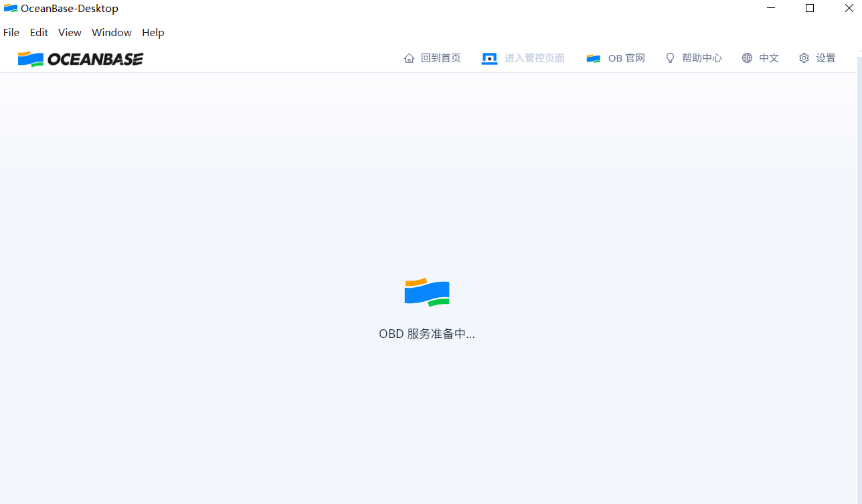This screenshot has height=504, width=862.
Task: Click the globe icon next to 中文
Action: pyautogui.click(x=747, y=58)
